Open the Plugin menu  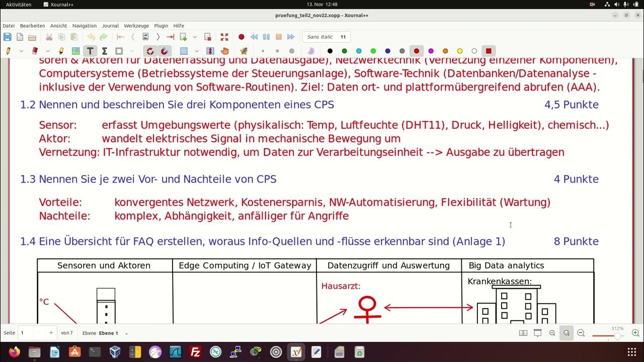tap(161, 26)
